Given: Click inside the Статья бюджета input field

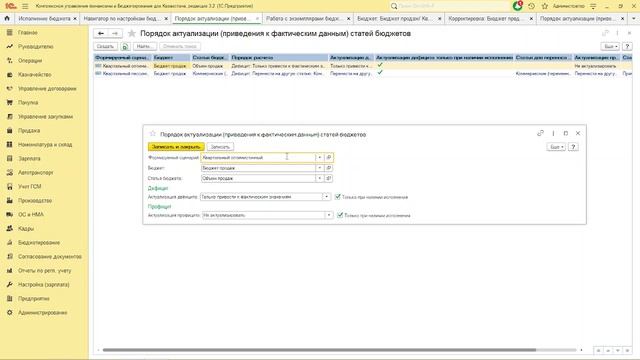Looking at the screenshot, I should [x=258, y=178].
